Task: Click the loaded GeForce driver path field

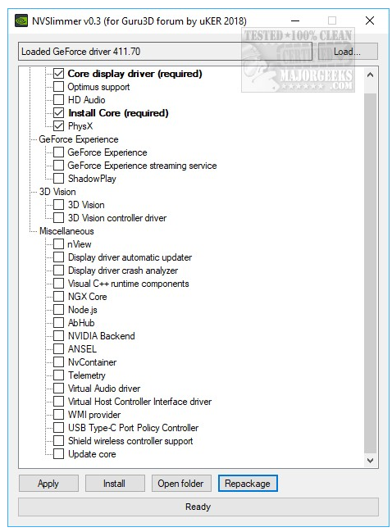Action: point(165,52)
